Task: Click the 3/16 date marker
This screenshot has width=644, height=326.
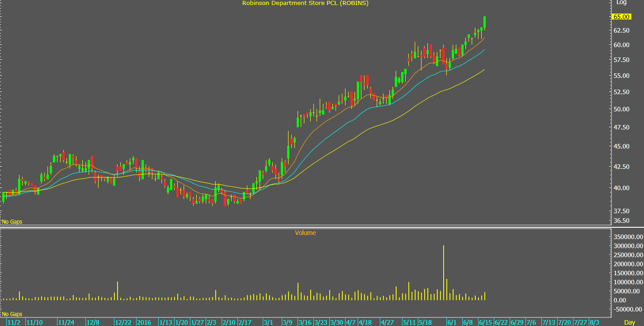Action: pos(305,322)
